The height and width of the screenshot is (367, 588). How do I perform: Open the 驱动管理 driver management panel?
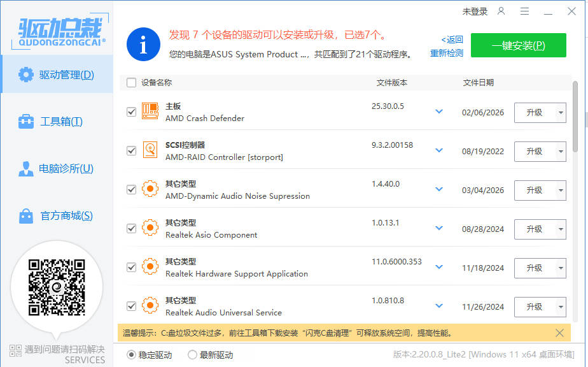pyautogui.click(x=57, y=74)
